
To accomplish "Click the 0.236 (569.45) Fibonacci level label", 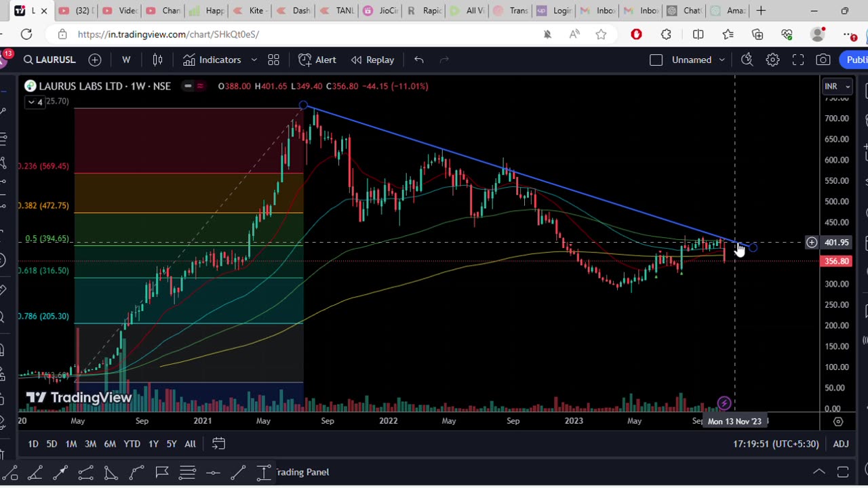I will [x=43, y=166].
